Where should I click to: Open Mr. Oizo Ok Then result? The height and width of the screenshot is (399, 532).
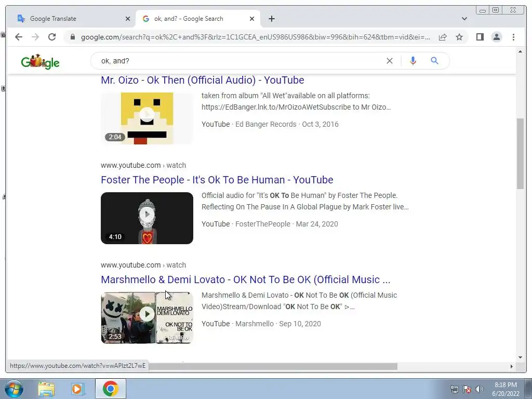tap(203, 80)
